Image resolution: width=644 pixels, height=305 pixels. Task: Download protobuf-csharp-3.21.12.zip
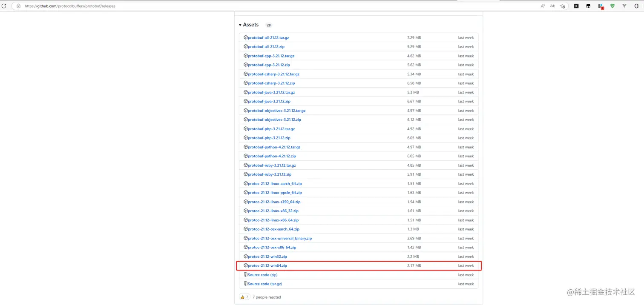(271, 83)
